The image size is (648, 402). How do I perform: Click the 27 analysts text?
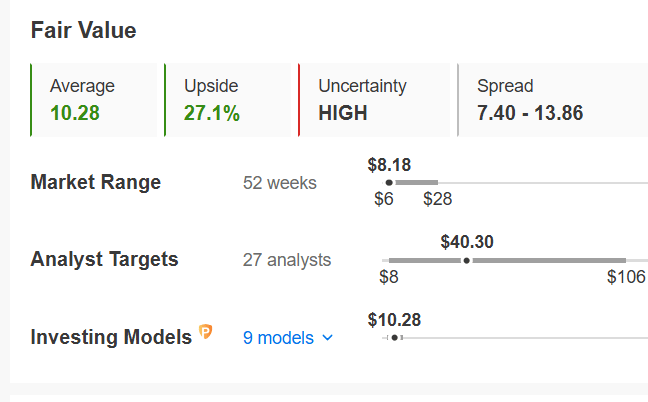coord(287,260)
